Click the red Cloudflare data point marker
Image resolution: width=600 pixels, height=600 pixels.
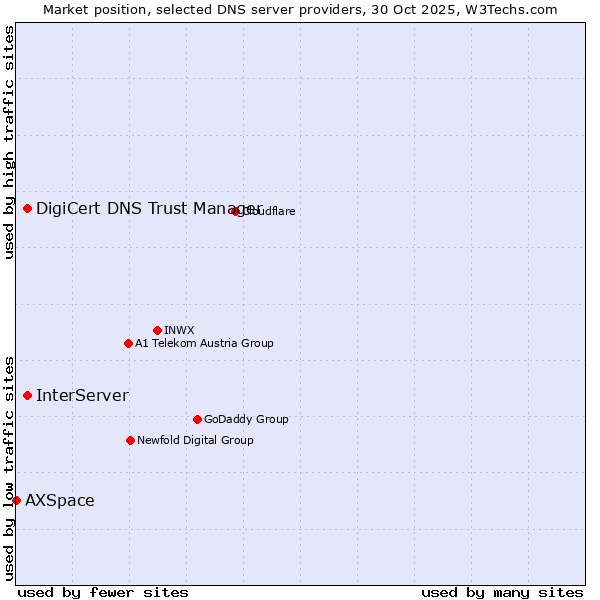pos(236,211)
